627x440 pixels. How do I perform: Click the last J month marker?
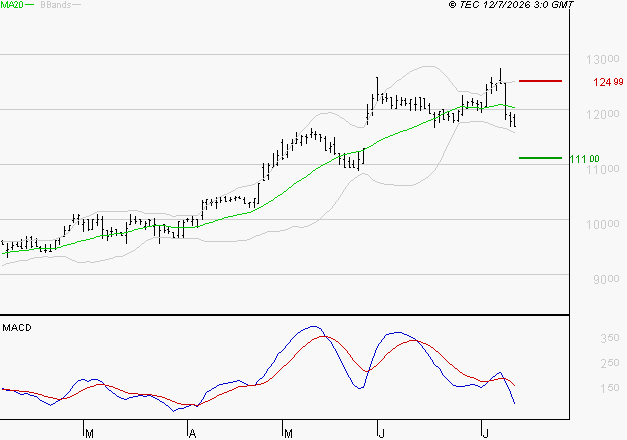(485, 434)
